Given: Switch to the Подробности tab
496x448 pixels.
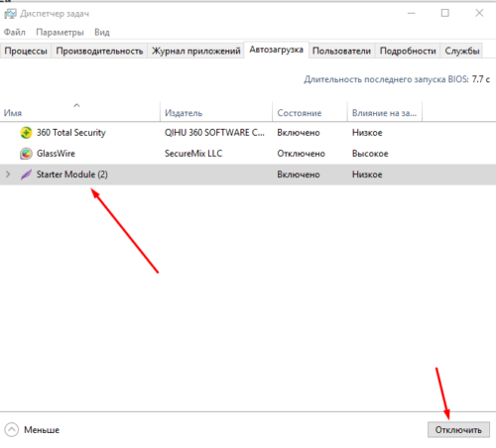Looking at the screenshot, I should [x=408, y=51].
